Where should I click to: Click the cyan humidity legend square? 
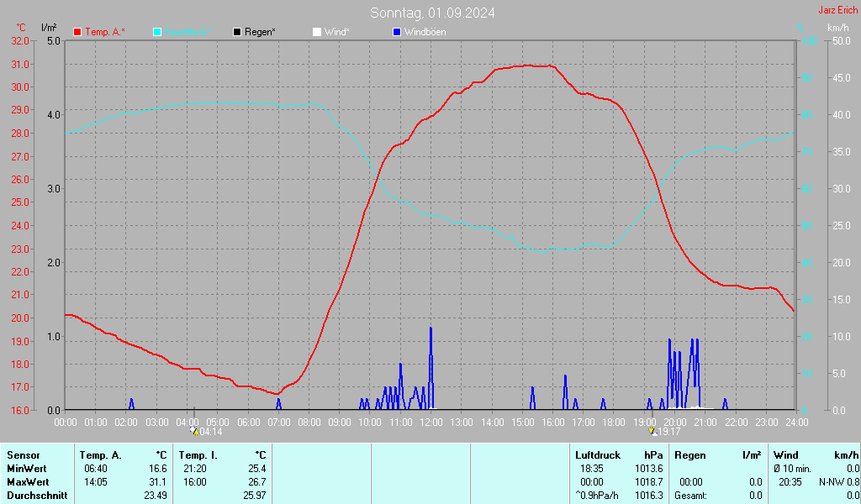157,32
